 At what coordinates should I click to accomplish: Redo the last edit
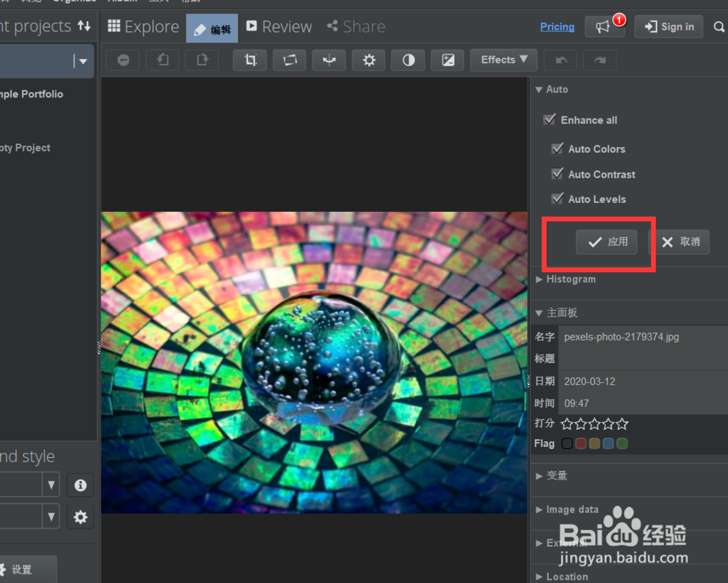point(600,60)
